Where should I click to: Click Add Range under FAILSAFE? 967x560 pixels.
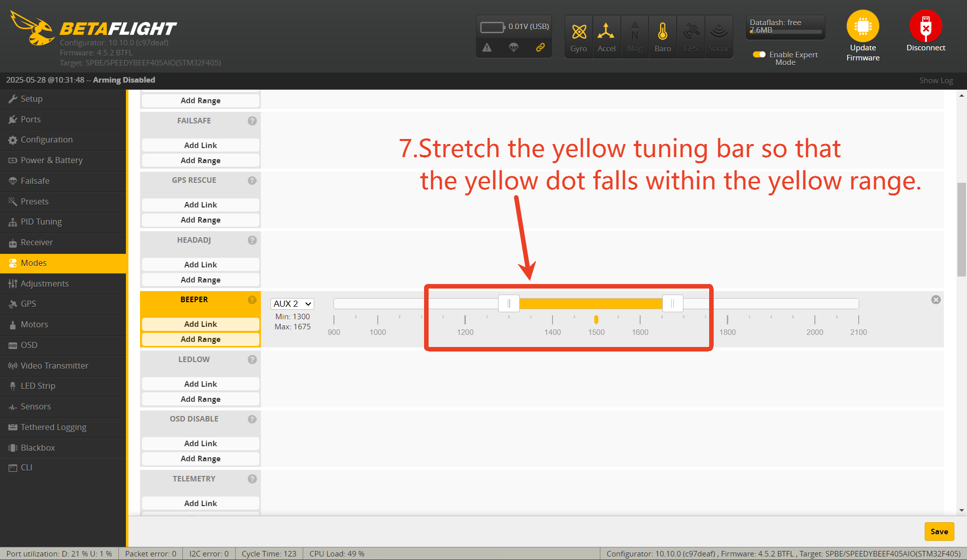200,161
